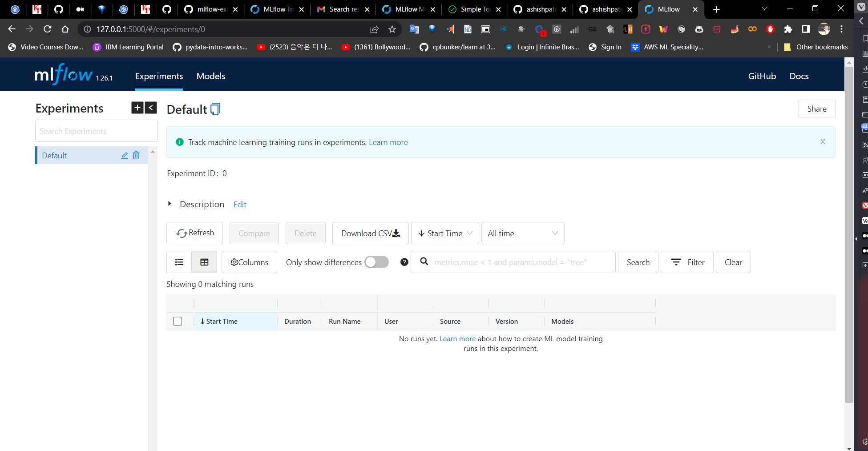The height and width of the screenshot is (451, 868).
Task: Delete the Default experiment via trash icon
Action: point(136,155)
